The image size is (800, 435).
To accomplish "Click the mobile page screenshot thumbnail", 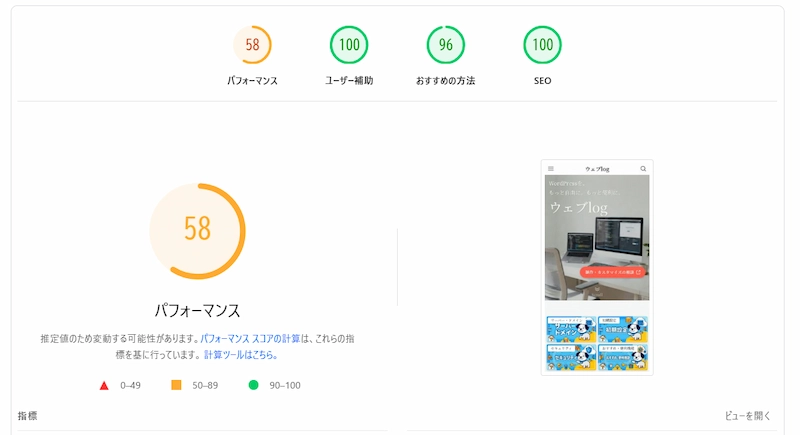I will pos(597,268).
